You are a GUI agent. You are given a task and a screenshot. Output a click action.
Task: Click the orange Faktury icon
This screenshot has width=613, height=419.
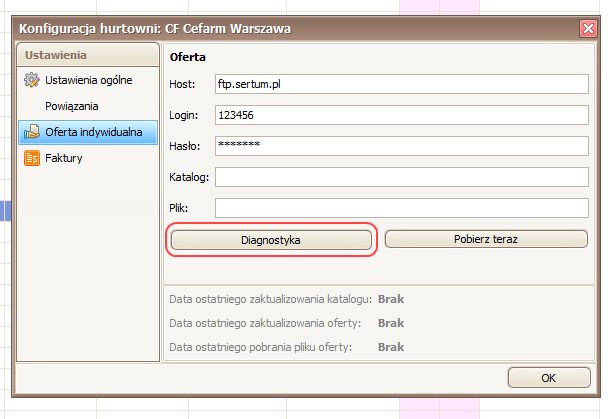pos(31,158)
